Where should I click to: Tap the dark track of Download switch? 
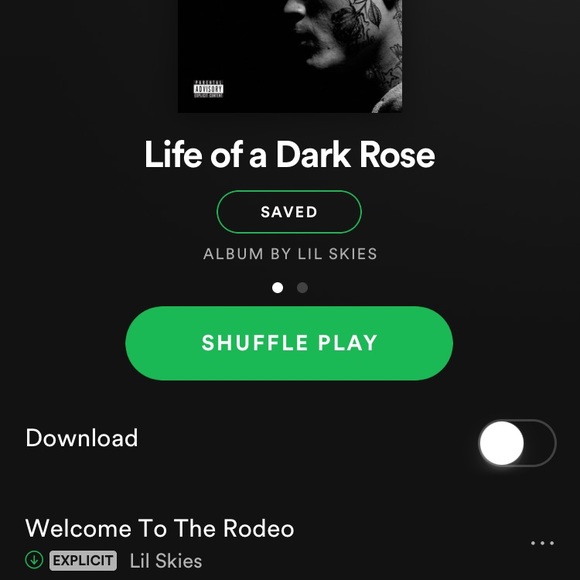(541, 443)
